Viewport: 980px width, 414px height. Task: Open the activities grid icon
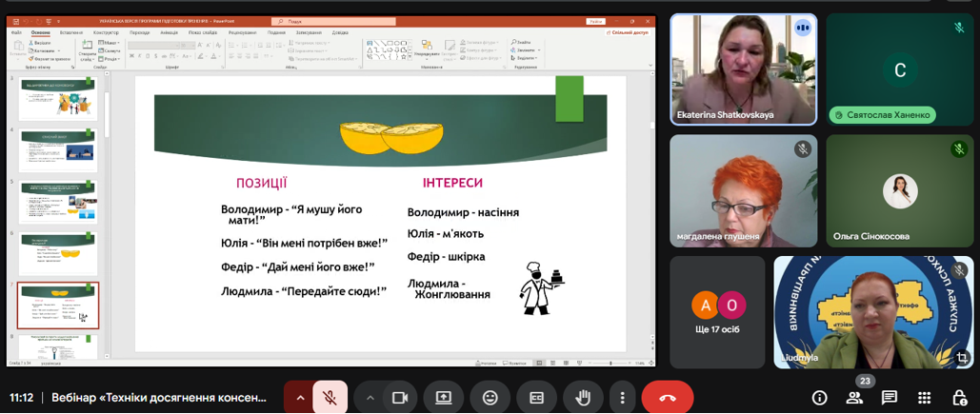tap(925, 398)
